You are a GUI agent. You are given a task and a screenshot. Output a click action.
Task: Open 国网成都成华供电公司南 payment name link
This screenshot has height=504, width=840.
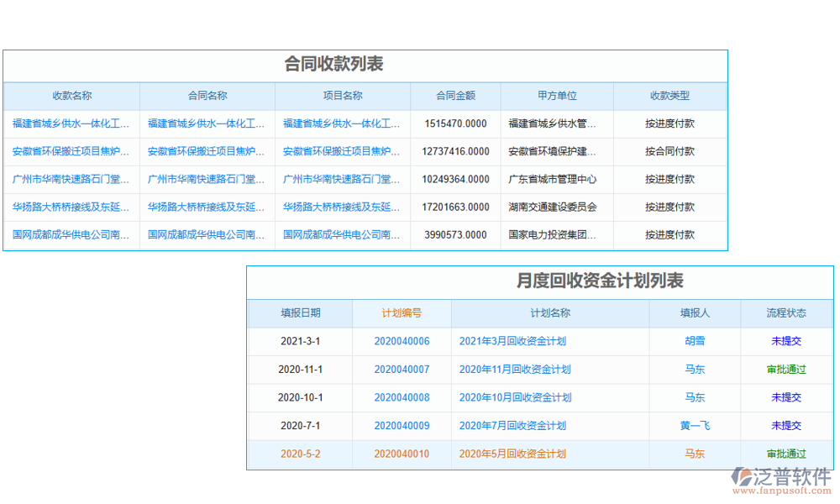[72, 235]
